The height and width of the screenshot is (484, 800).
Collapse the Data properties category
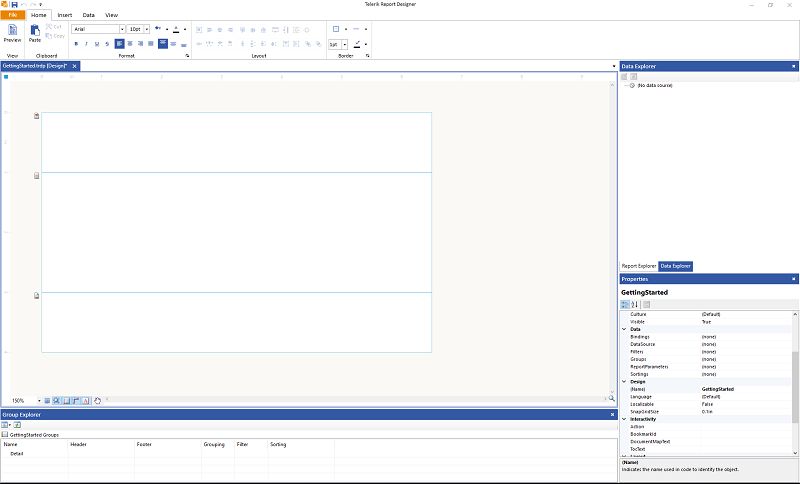[624, 329]
